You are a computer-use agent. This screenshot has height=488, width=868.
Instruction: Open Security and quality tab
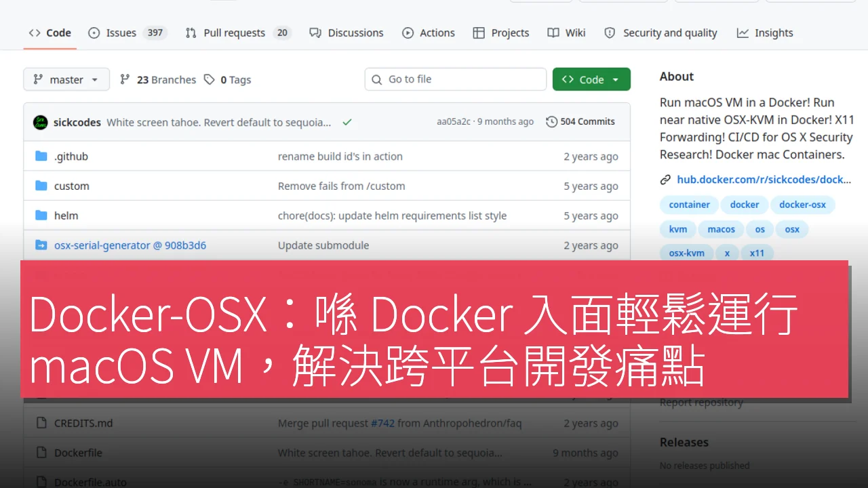(x=660, y=33)
